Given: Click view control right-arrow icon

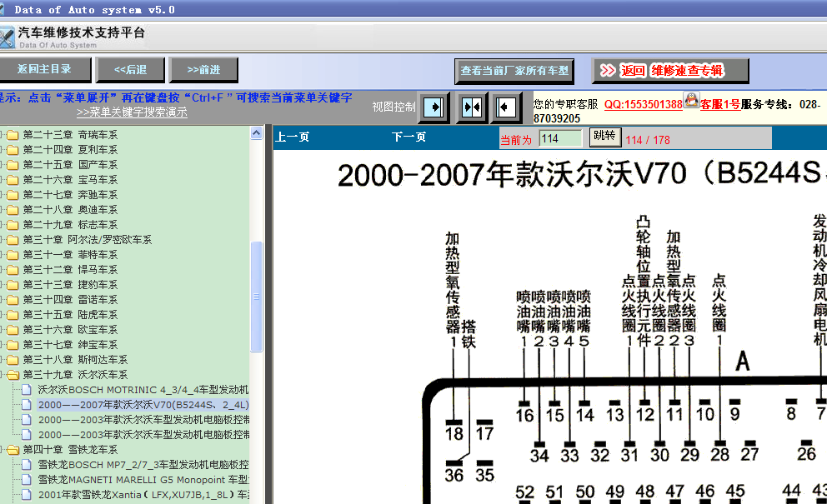Looking at the screenshot, I should (x=434, y=107).
